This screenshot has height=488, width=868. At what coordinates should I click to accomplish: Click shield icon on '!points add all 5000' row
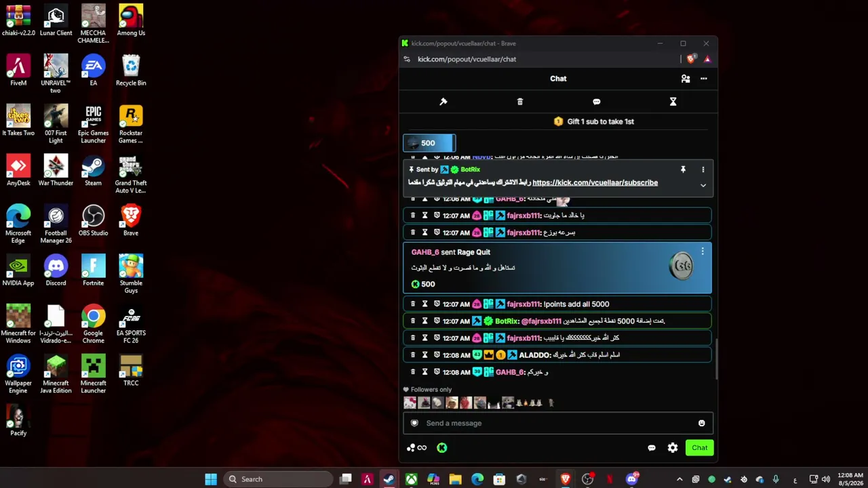click(437, 304)
